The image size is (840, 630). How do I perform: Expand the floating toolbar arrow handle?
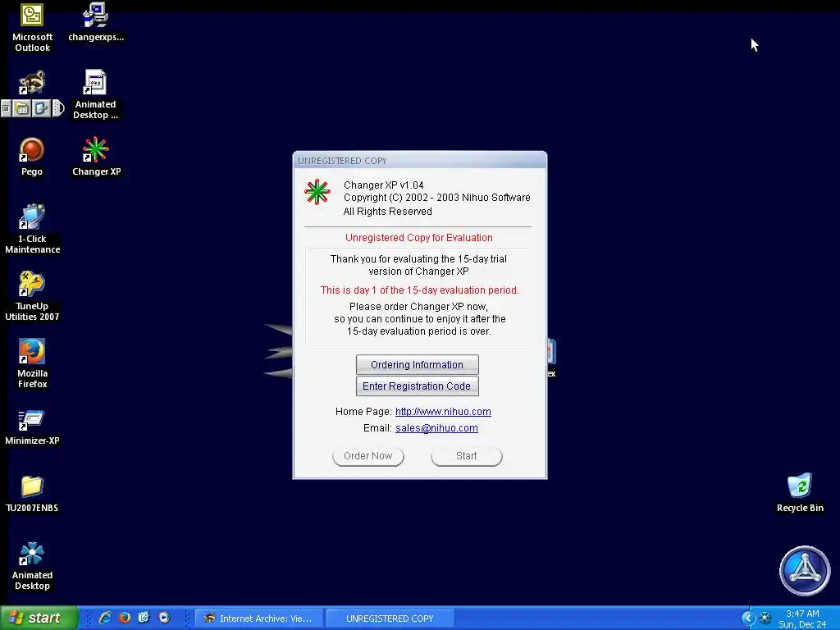(x=58, y=109)
